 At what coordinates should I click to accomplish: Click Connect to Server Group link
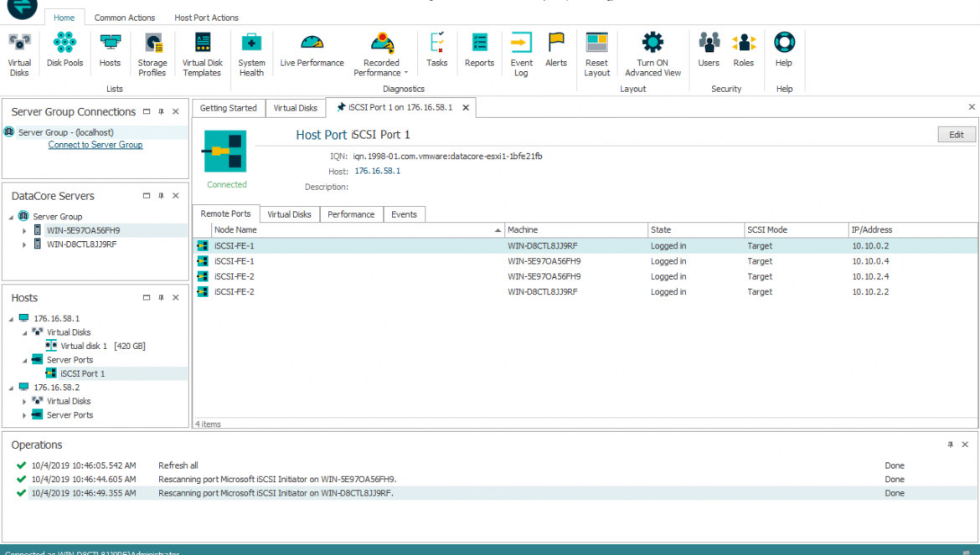coord(95,145)
